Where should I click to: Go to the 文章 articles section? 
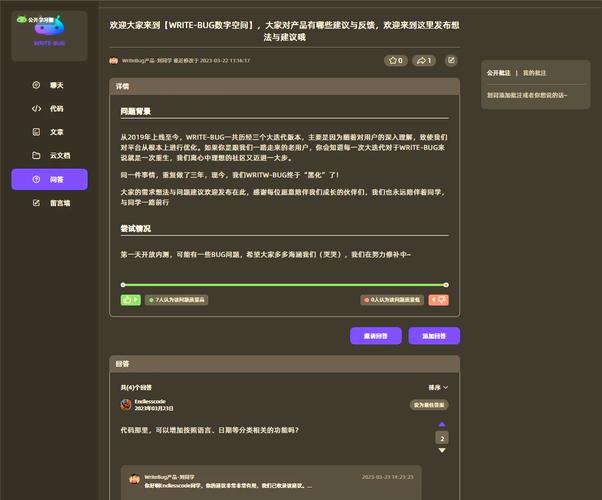[49, 132]
